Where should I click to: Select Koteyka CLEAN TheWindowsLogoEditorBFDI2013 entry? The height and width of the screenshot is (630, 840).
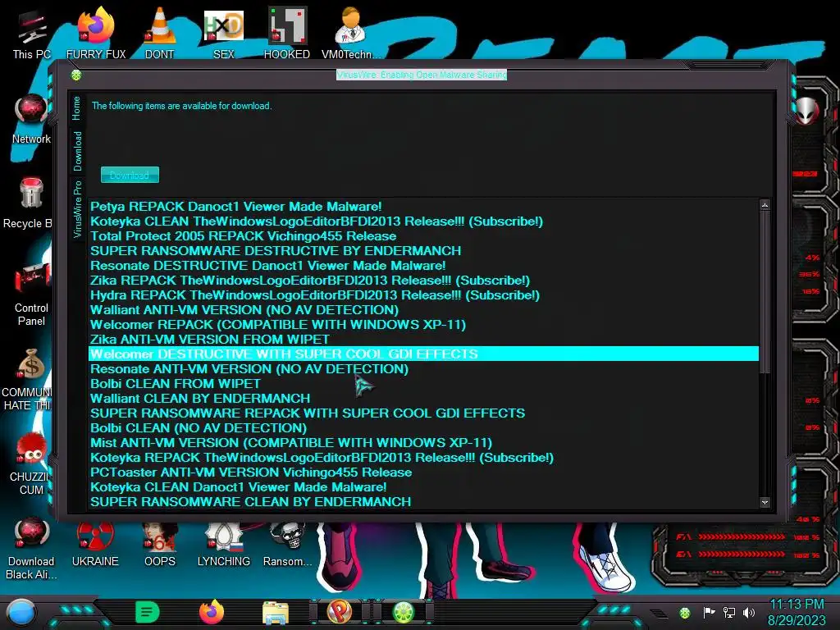pyautogui.click(x=423, y=221)
